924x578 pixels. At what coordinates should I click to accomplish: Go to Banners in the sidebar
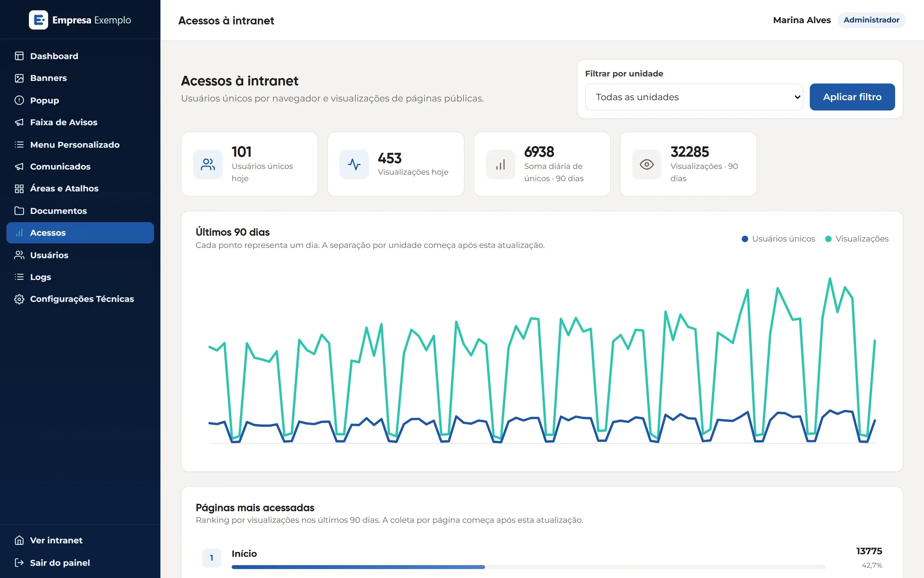49,78
